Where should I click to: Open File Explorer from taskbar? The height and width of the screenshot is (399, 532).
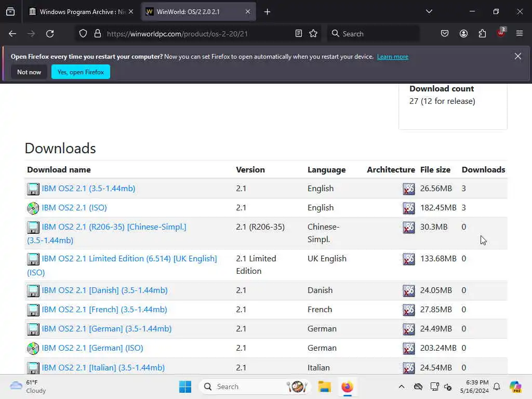[324, 387]
